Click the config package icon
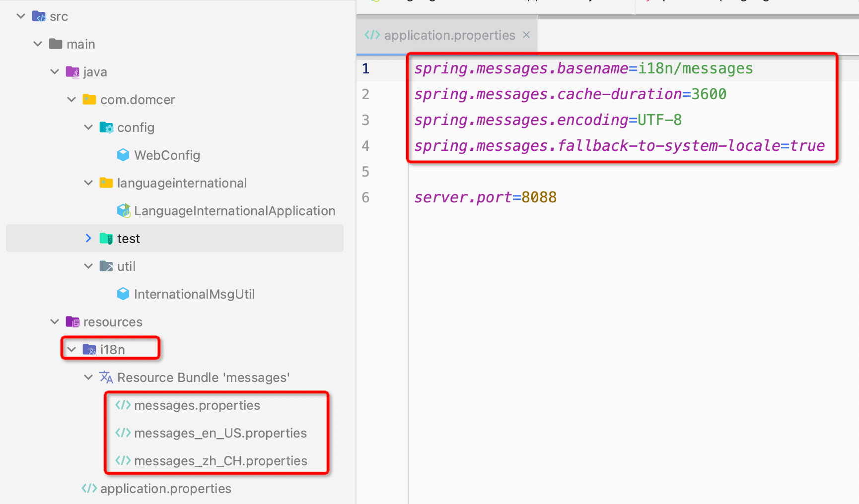Image resolution: width=859 pixels, height=504 pixels. pyautogui.click(x=106, y=127)
